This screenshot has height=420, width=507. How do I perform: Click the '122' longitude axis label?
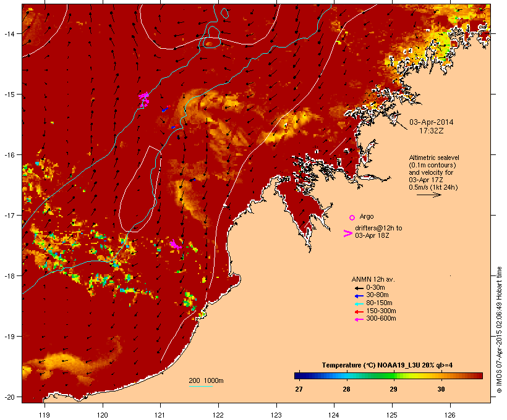click(x=218, y=415)
